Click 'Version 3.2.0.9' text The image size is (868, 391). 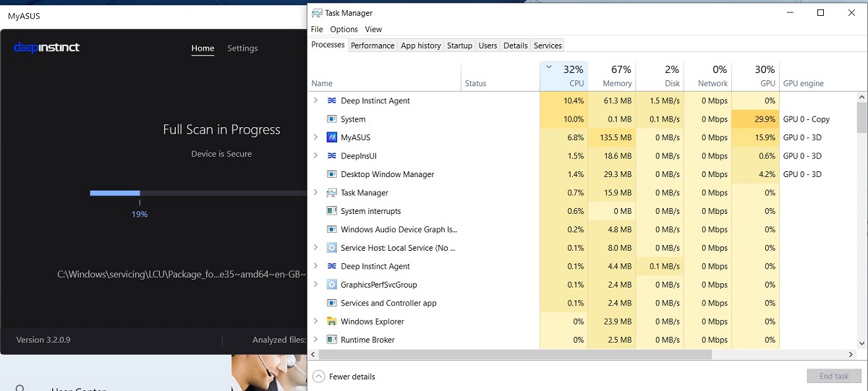(43, 340)
